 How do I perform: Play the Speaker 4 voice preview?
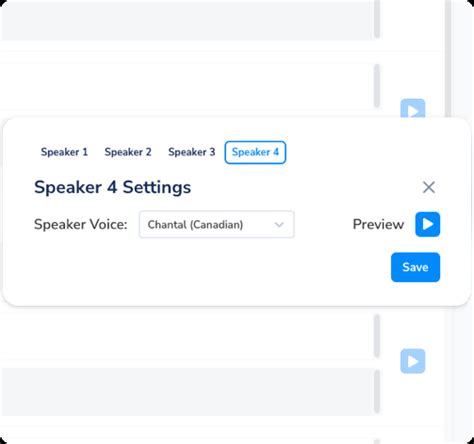click(x=427, y=224)
